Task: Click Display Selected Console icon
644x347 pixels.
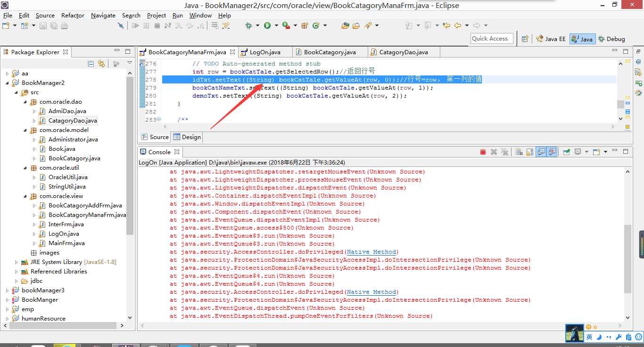Action: coord(578,152)
